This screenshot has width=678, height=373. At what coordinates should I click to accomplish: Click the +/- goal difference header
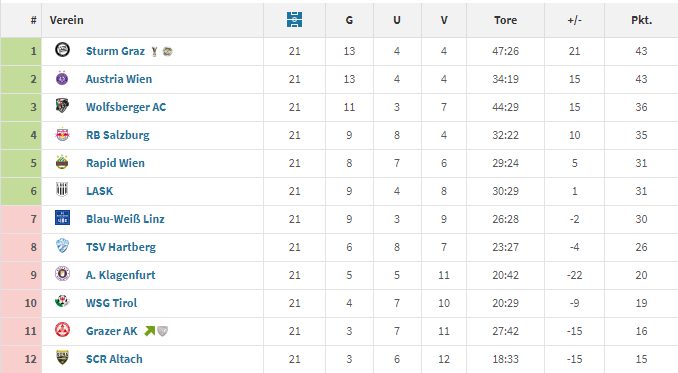[575, 20]
